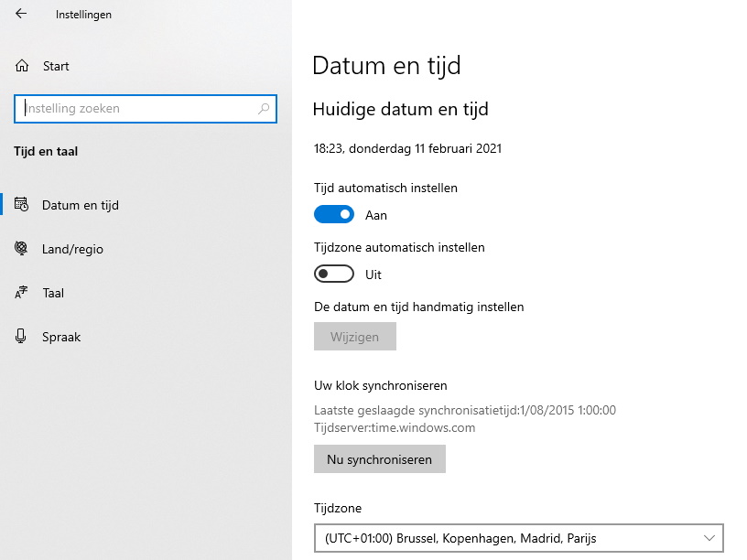747x560 pixels.
Task: Click the magnifier icon in the search box
Action: (x=264, y=109)
